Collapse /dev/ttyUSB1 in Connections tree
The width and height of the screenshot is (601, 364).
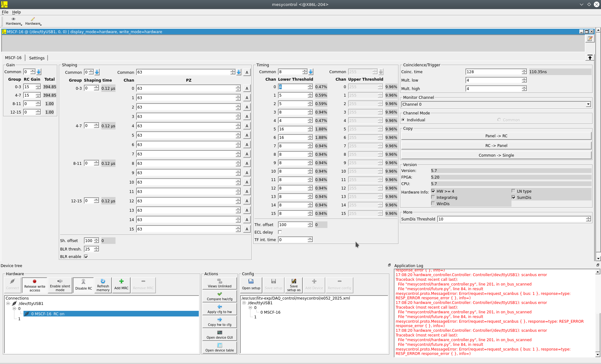[x=8, y=303]
